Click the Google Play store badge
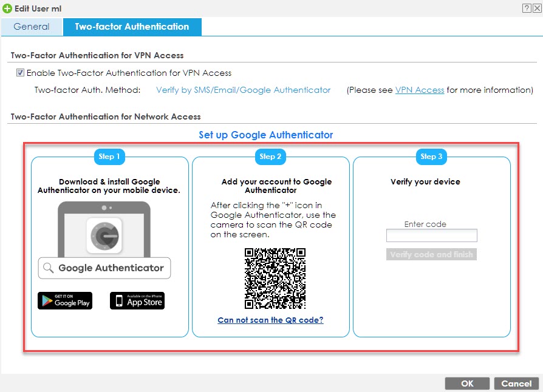 click(x=65, y=300)
